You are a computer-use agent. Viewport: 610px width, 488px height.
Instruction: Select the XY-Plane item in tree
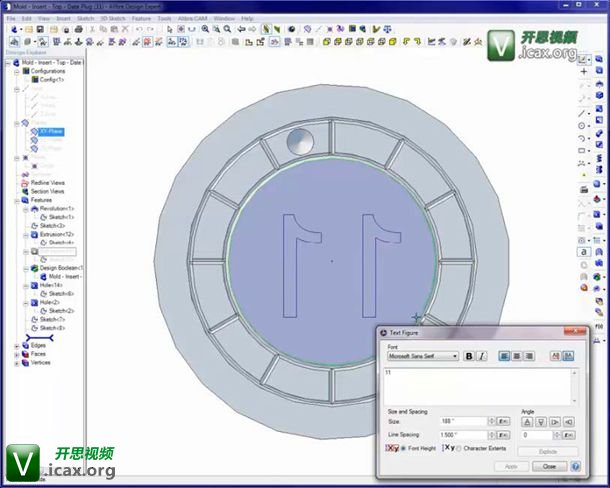(x=50, y=132)
